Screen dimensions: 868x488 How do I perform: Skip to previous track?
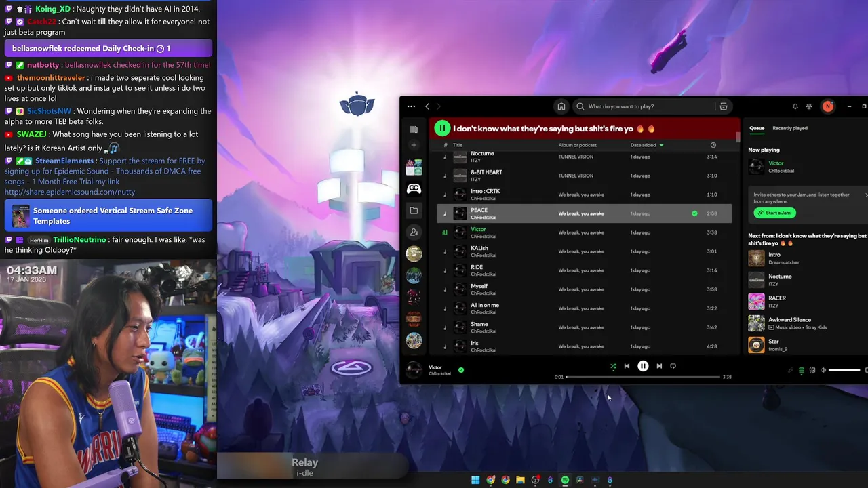tap(627, 366)
